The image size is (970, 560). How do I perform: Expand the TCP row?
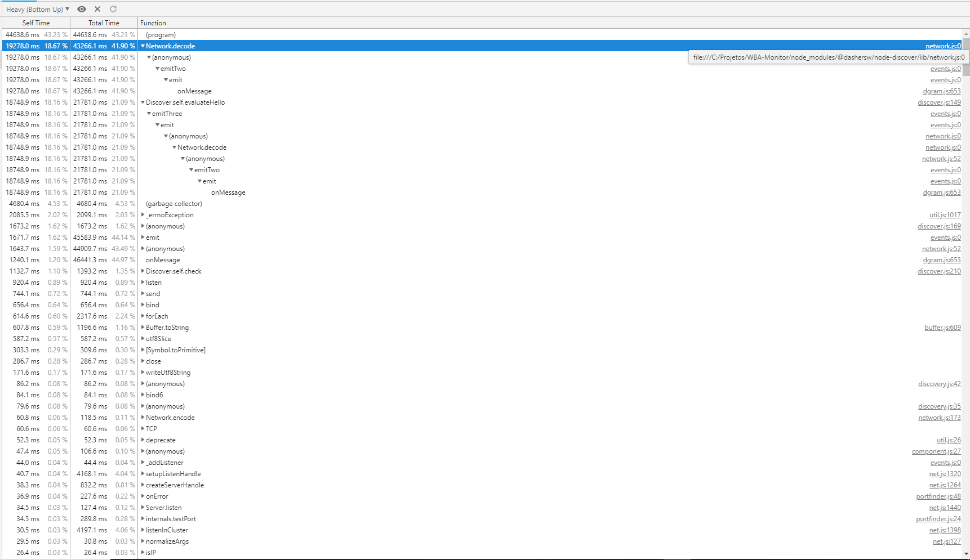tap(143, 429)
